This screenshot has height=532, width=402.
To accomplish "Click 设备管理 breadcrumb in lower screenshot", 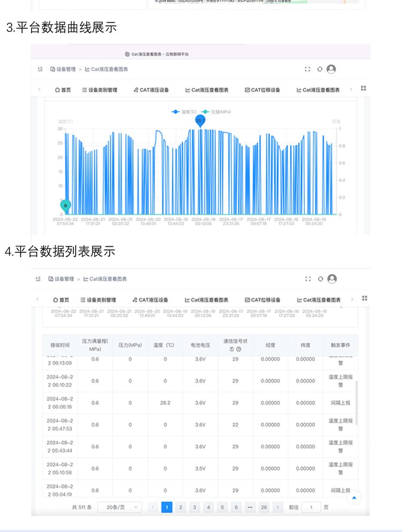I will click(x=62, y=279).
